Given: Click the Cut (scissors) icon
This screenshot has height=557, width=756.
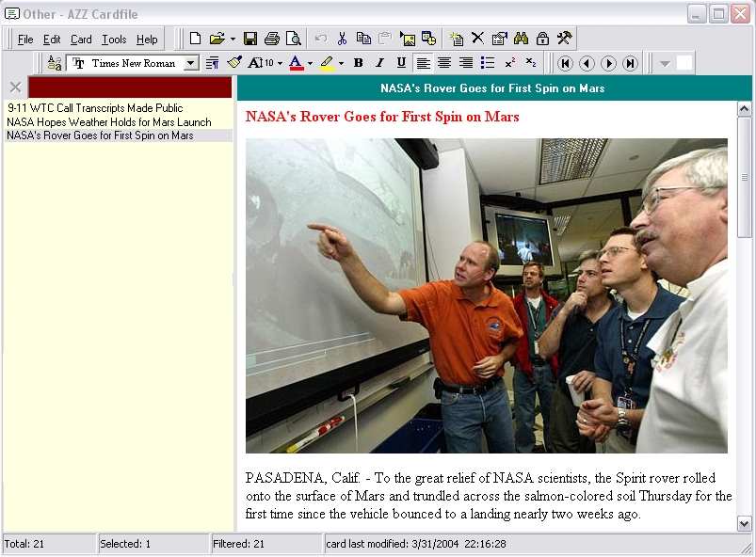Looking at the screenshot, I should [x=343, y=39].
